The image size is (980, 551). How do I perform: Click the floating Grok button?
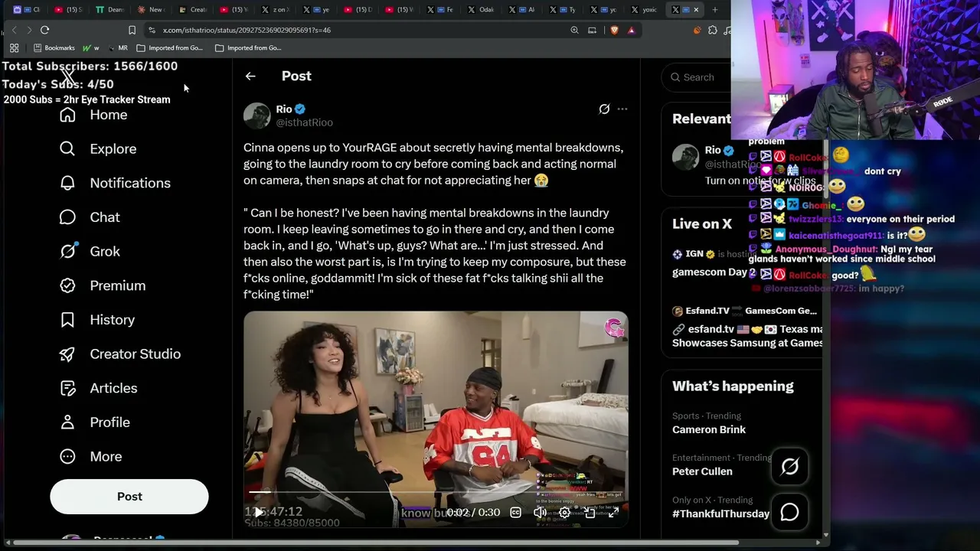(x=789, y=467)
